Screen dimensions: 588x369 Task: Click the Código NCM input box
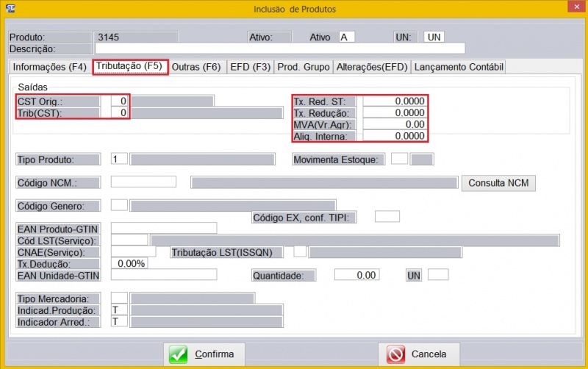(143, 182)
